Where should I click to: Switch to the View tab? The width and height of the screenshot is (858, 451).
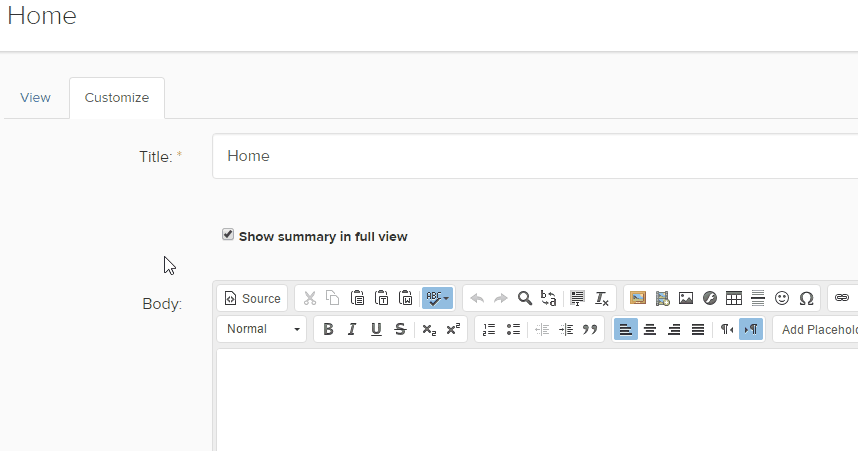36,97
